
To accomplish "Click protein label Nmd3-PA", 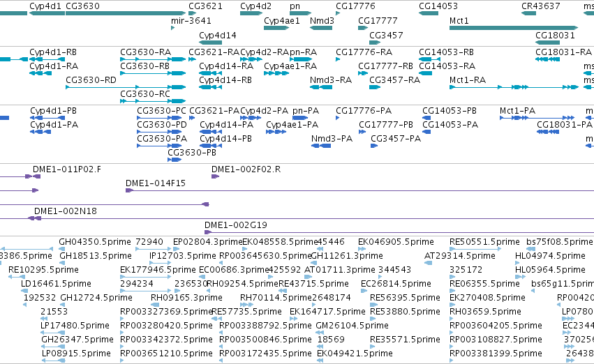I will pos(332,139).
